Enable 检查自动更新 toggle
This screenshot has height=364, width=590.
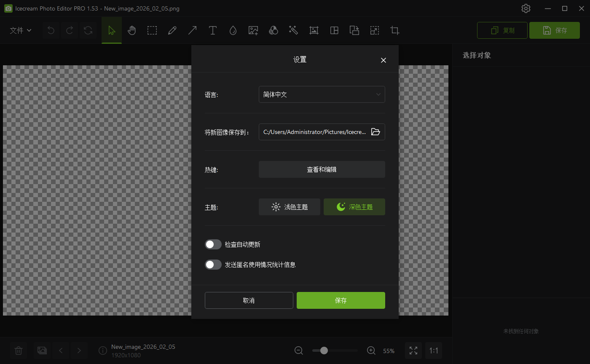(x=213, y=244)
